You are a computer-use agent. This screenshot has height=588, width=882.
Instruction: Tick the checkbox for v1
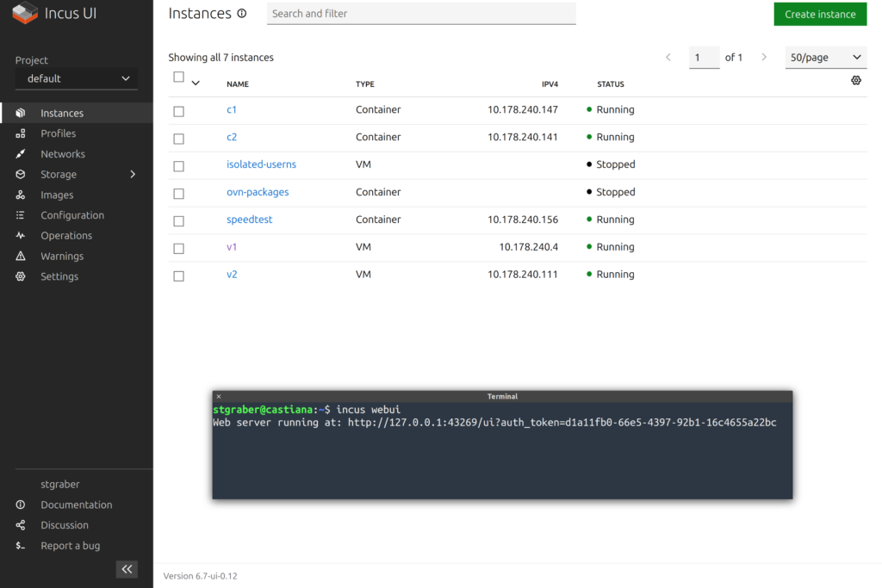coord(179,249)
